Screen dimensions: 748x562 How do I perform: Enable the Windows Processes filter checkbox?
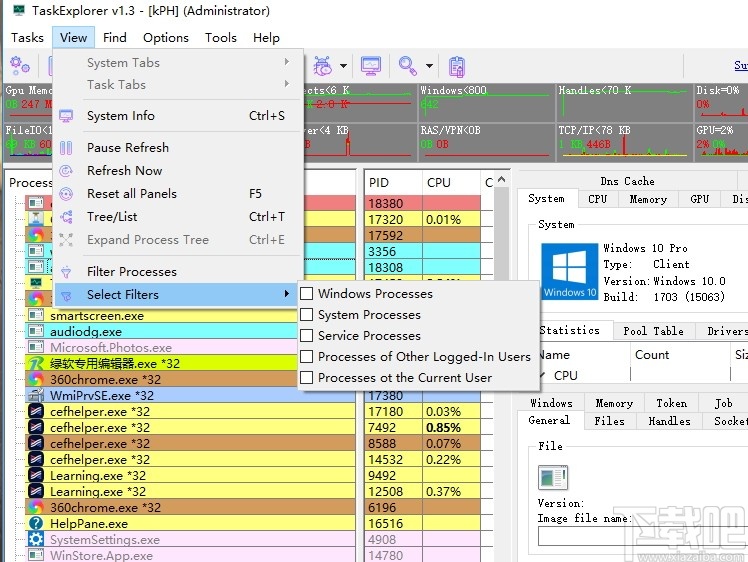coord(308,294)
